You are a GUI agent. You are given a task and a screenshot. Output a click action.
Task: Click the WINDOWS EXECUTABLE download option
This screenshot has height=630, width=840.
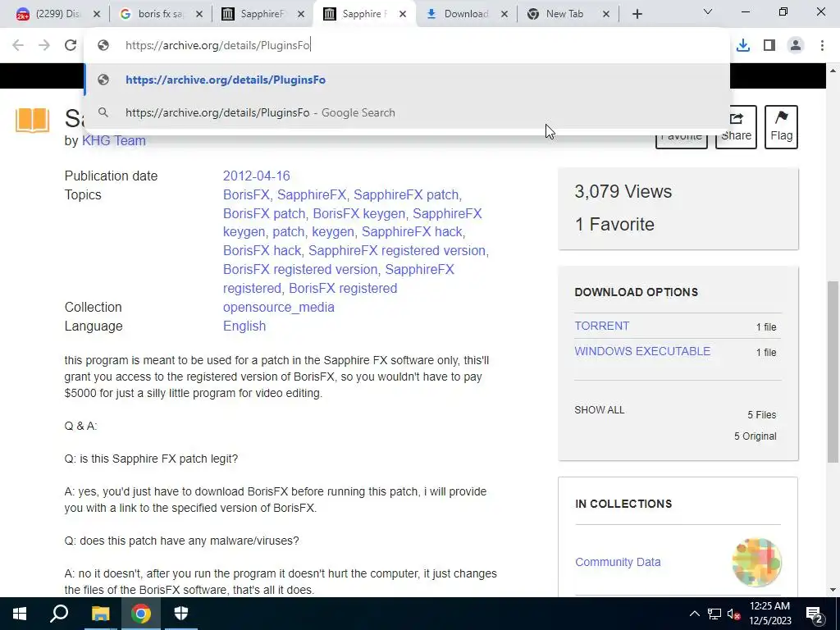(x=642, y=351)
